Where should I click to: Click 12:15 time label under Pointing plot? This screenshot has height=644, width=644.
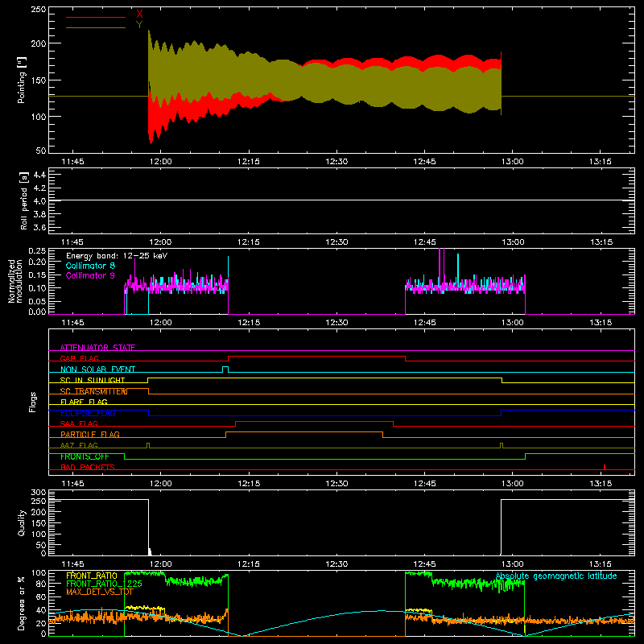pyautogui.click(x=249, y=162)
